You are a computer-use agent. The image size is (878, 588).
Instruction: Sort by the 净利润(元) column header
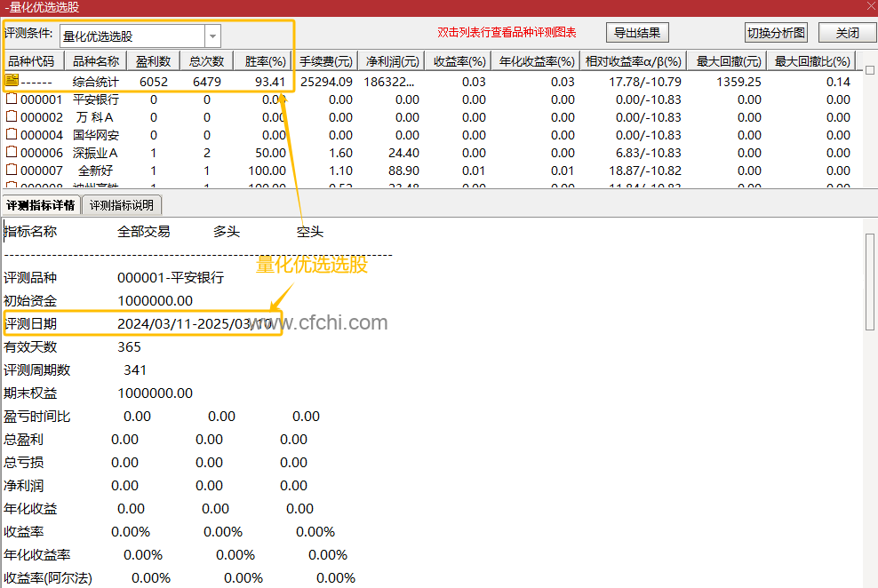coord(392,61)
